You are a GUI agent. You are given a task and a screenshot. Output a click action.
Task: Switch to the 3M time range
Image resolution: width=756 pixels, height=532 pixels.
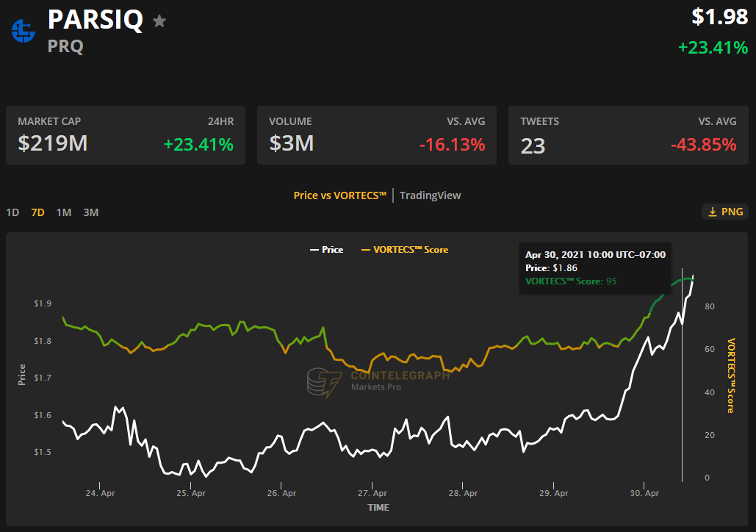pyautogui.click(x=90, y=212)
